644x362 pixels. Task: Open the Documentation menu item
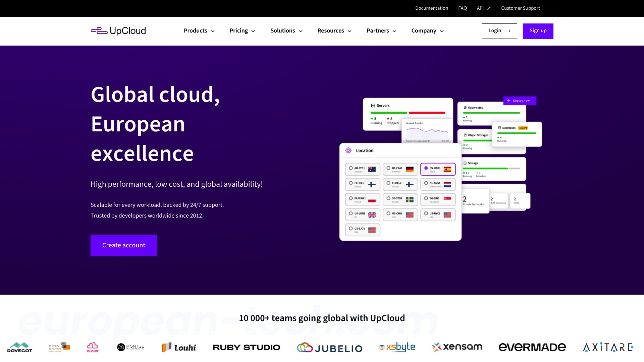click(x=432, y=8)
